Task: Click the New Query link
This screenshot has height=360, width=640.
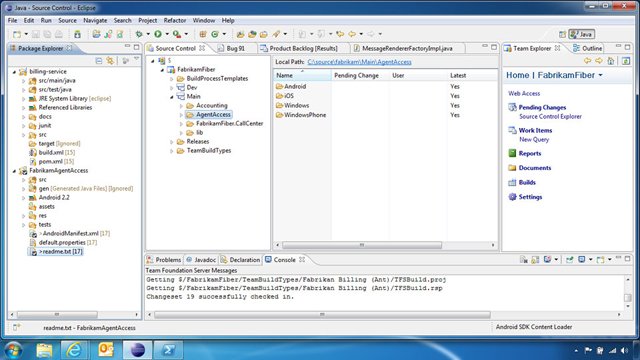Action: [534, 140]
